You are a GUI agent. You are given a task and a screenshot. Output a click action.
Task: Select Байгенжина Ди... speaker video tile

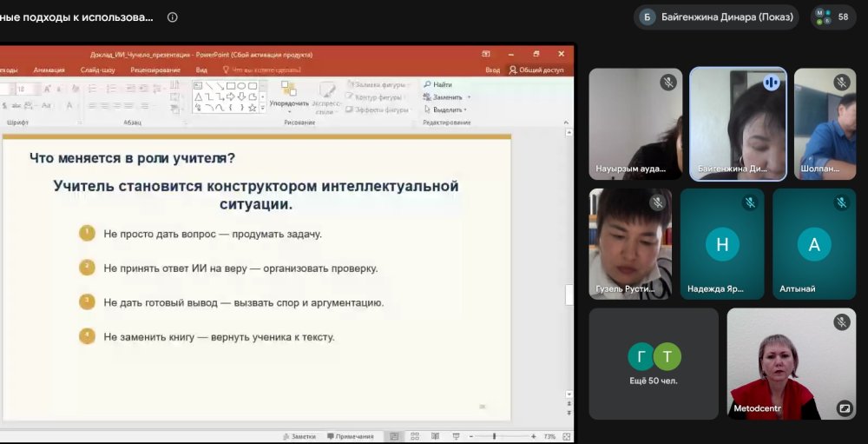(x=738, y=124)
